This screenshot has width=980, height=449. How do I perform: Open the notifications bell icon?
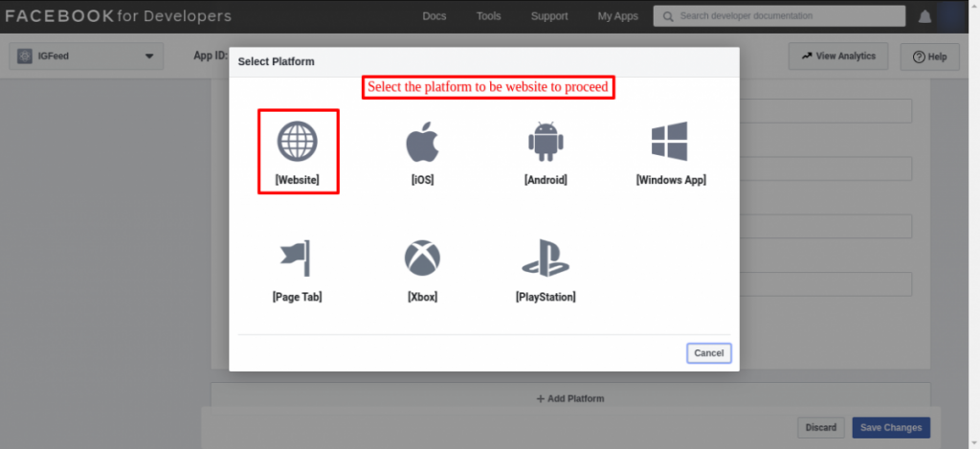tap(924, 17)
